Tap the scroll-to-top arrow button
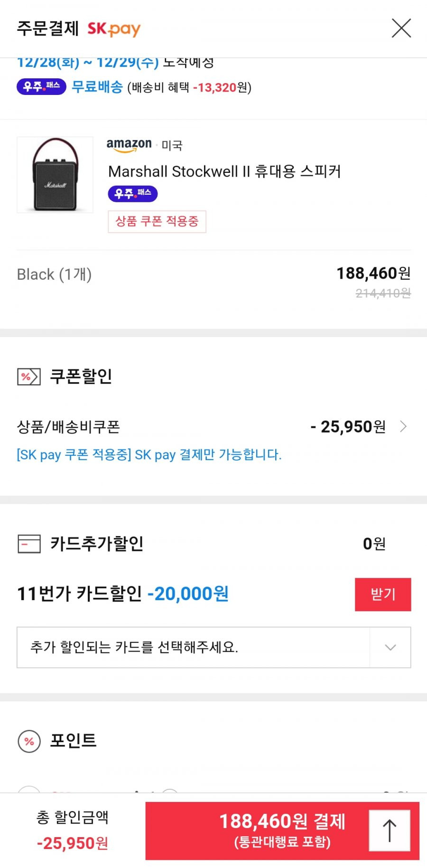 tap(390, 830)
